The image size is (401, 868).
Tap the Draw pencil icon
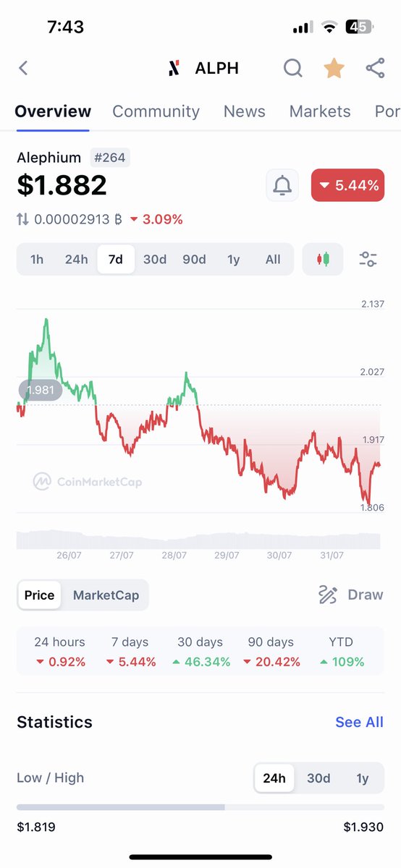[x=328, y=595]
